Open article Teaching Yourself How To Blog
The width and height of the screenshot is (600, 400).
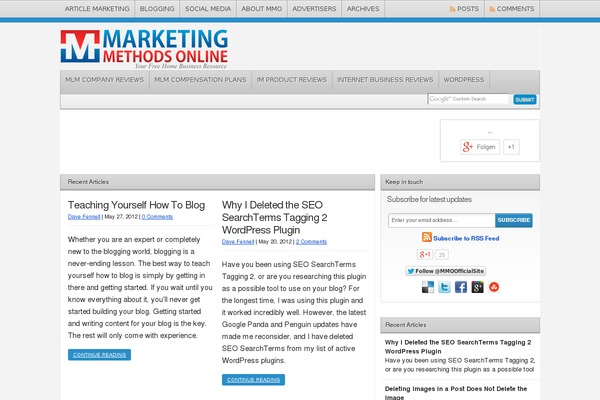(137, 205)
